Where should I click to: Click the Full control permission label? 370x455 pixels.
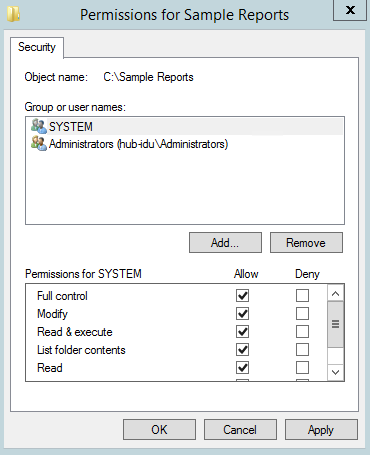(62, 296)
